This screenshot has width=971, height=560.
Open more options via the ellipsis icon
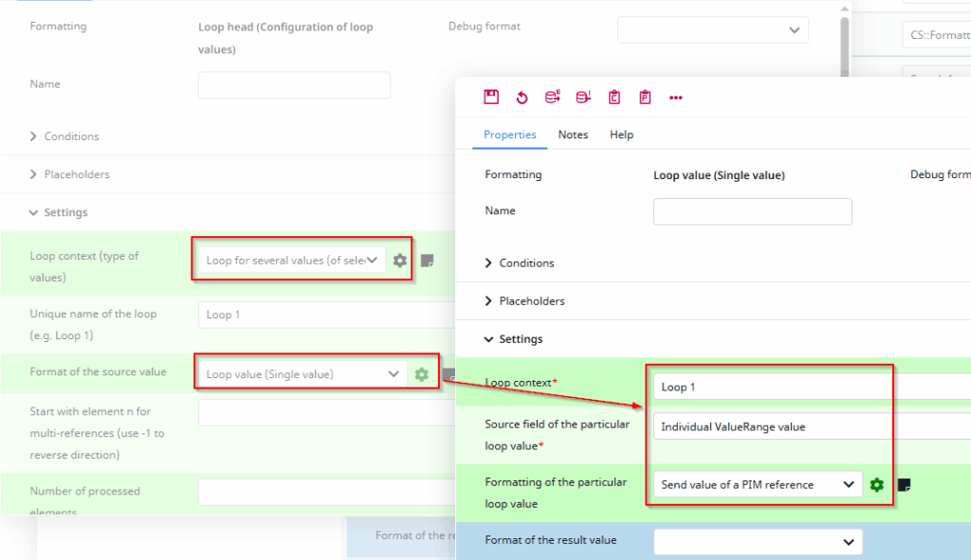point(676,97)
